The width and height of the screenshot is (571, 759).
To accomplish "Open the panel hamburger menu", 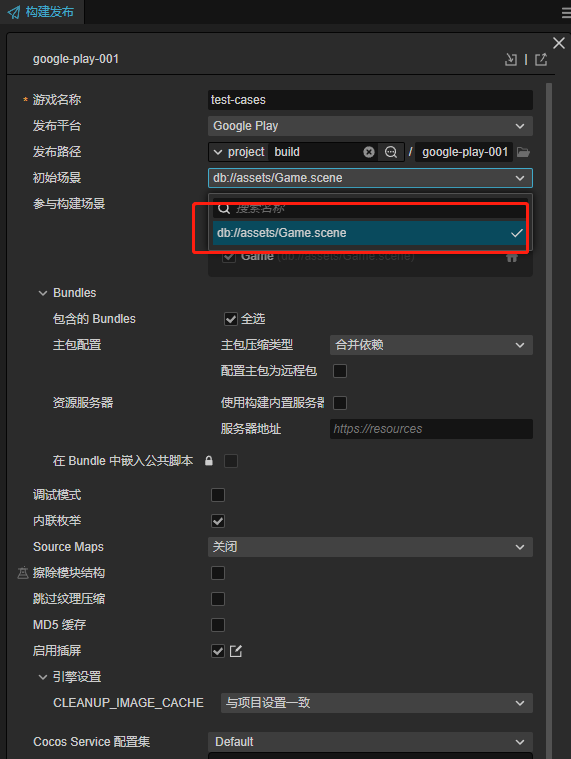I will (x=566, y=13).
